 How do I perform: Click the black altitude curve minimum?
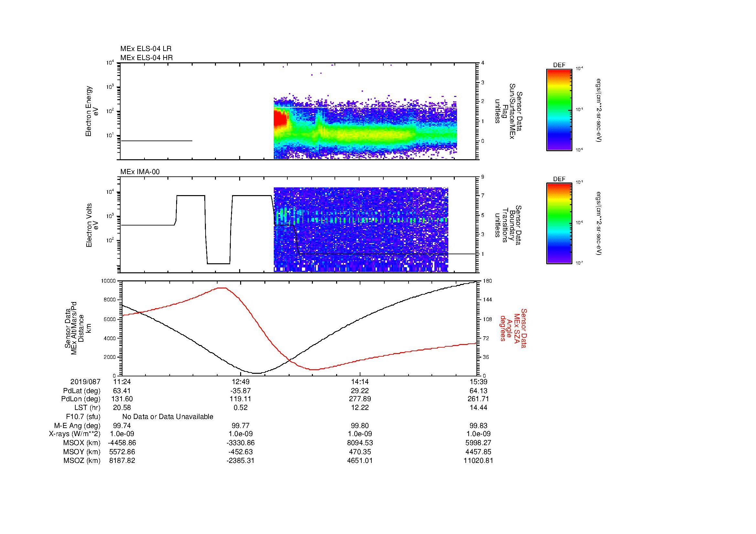click(257, 373)
